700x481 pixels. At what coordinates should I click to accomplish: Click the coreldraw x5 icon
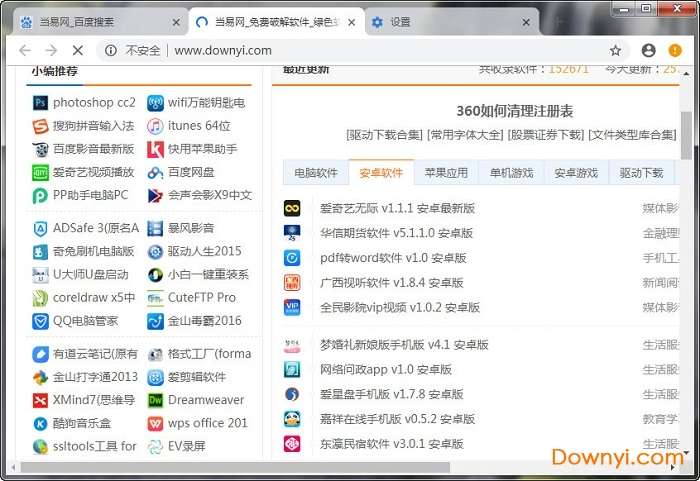click(x=40, y=298)
